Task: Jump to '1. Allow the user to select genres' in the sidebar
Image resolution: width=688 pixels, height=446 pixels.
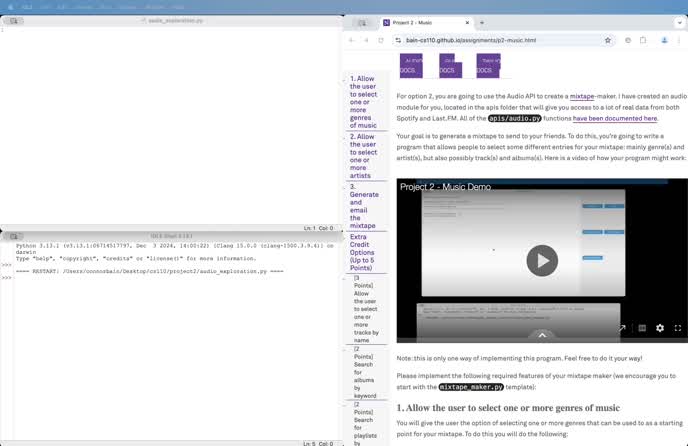Action: [363, 102]
